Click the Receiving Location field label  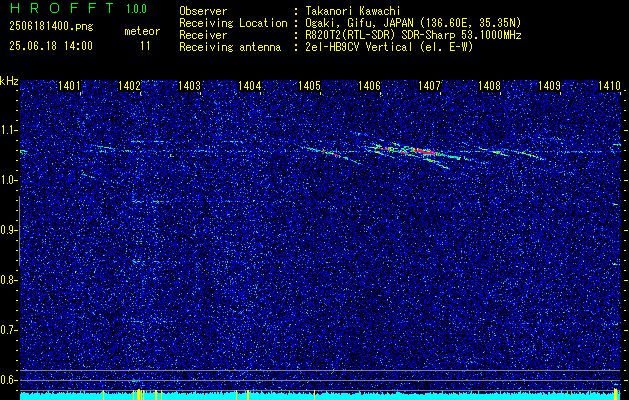point(233,23)
